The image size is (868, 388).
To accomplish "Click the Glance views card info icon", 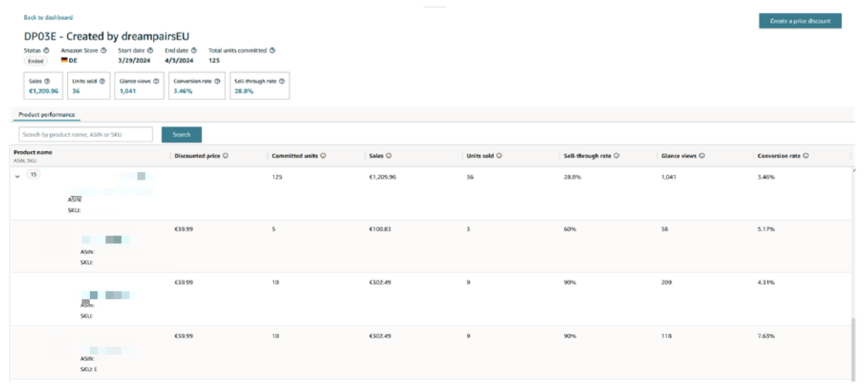I will pos(157,81).
